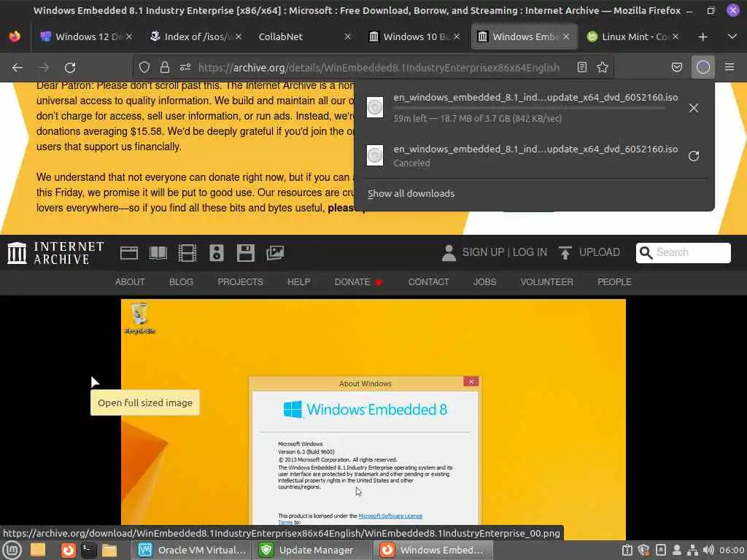Close the CollabNet tab
Image resolution: width=747 pixels, height=560 pixels.
[x=348, y=36]
